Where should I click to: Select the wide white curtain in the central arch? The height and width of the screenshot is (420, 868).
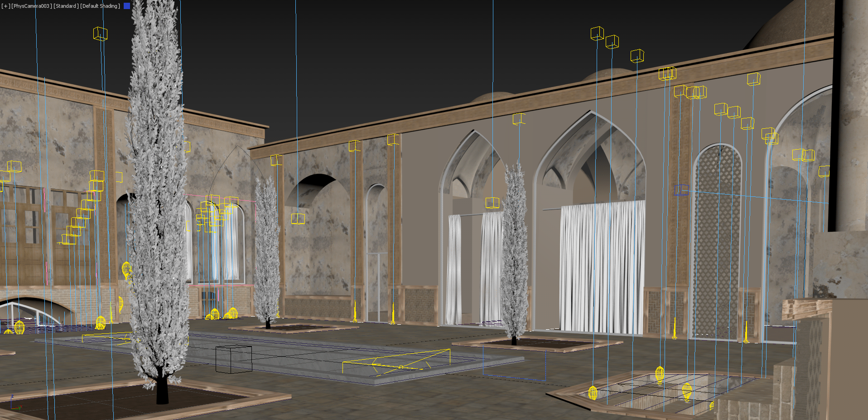[x=602, y=268]
